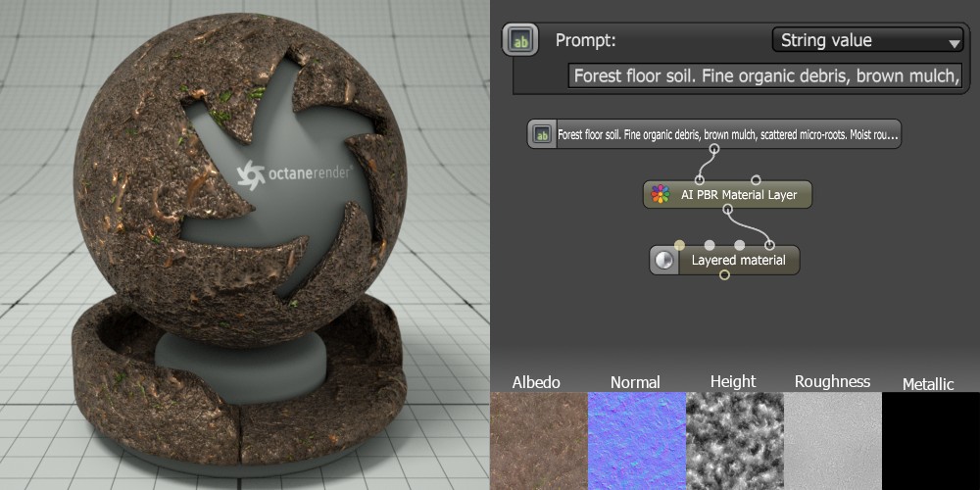
Task: Select the AI PBR Material Layer node
Action: 738,194
